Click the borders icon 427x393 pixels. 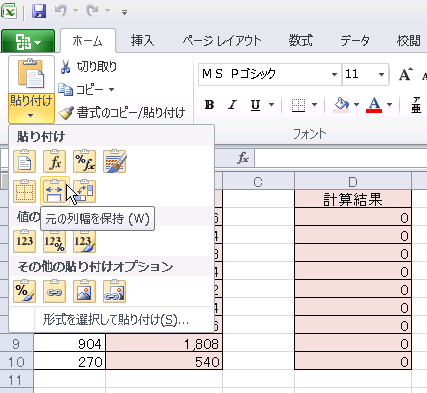298,105
